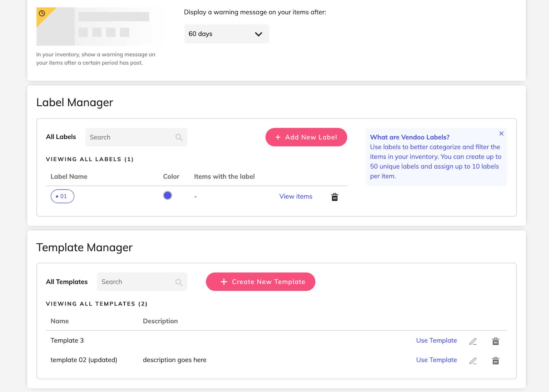This screenshot has width=549, height=392.
Task: Select the All Labels view
Action: 61,137
